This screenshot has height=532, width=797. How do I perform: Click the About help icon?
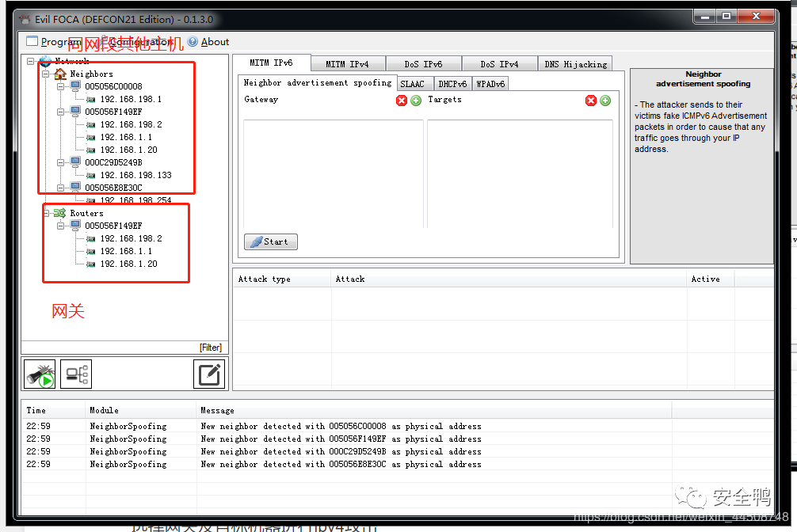(x=193, y=42)
